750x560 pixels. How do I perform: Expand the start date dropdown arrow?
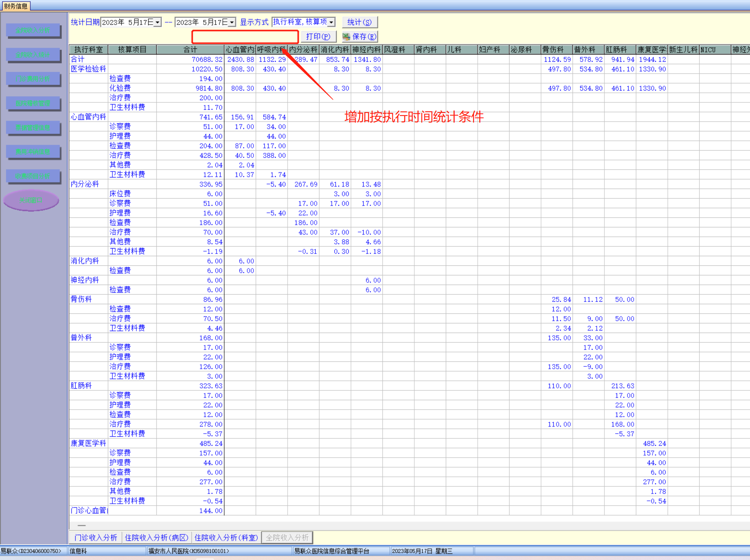[157, 22]
